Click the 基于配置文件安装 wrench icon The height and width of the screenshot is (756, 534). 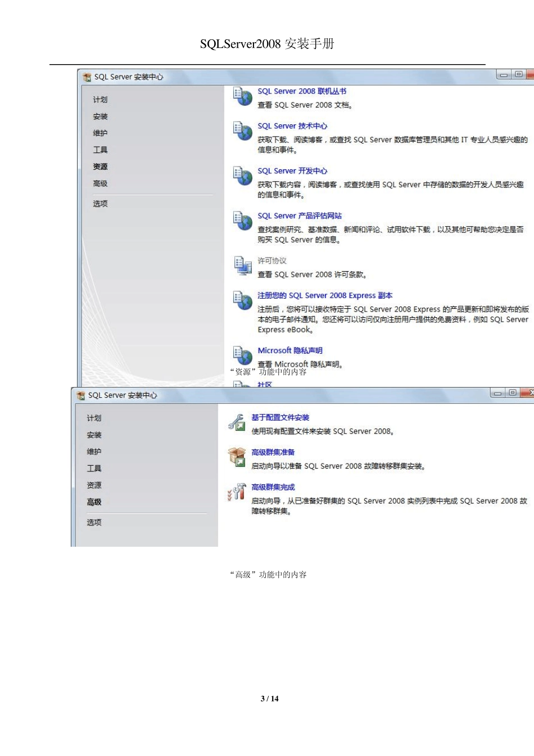237,422
